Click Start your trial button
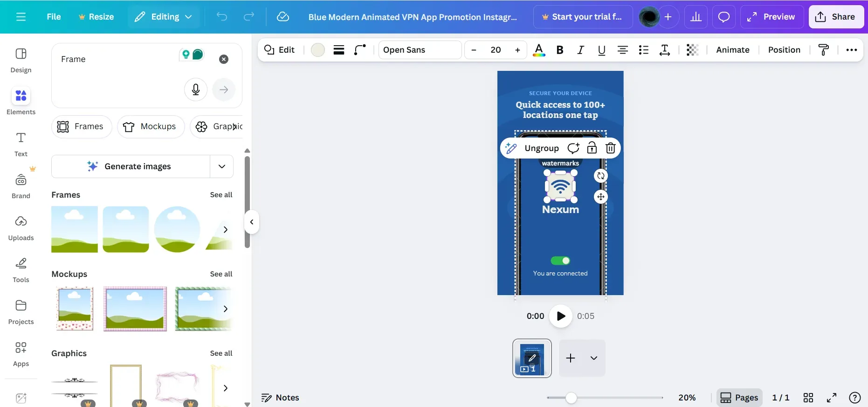Image resolution: width=868 pixels, height=407 pixels. point(583,17)
